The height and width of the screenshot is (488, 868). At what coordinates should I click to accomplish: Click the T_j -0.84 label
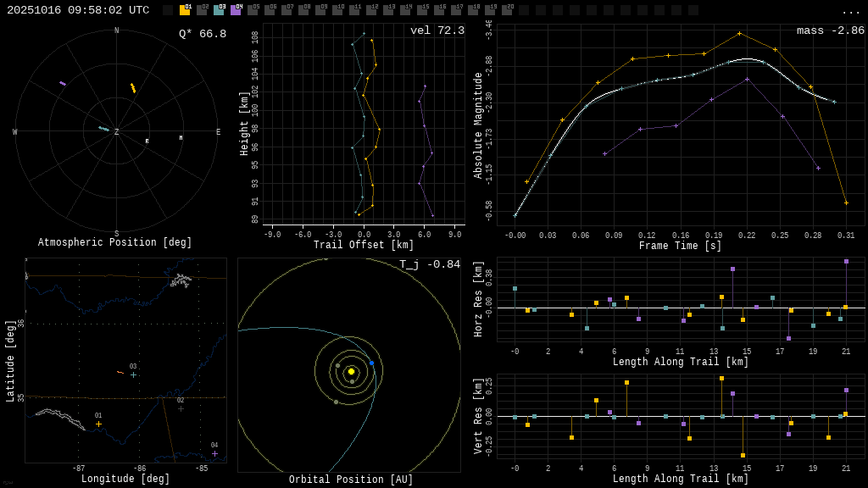click(430, 264)
